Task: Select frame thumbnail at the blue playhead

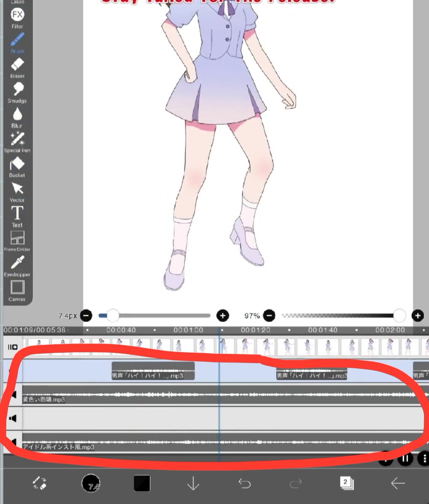Action: pyautogui.click(x=224, y=347)
